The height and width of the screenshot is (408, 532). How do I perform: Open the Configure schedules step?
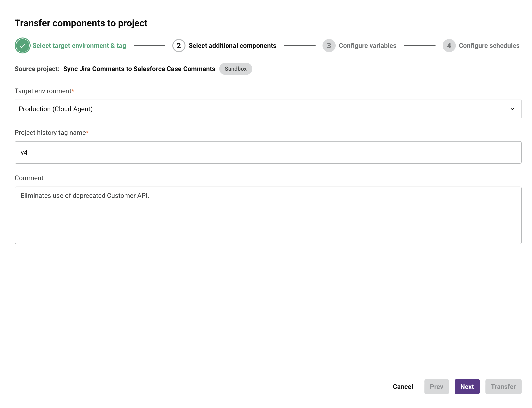pyautogui.click(x=489, y=45)
